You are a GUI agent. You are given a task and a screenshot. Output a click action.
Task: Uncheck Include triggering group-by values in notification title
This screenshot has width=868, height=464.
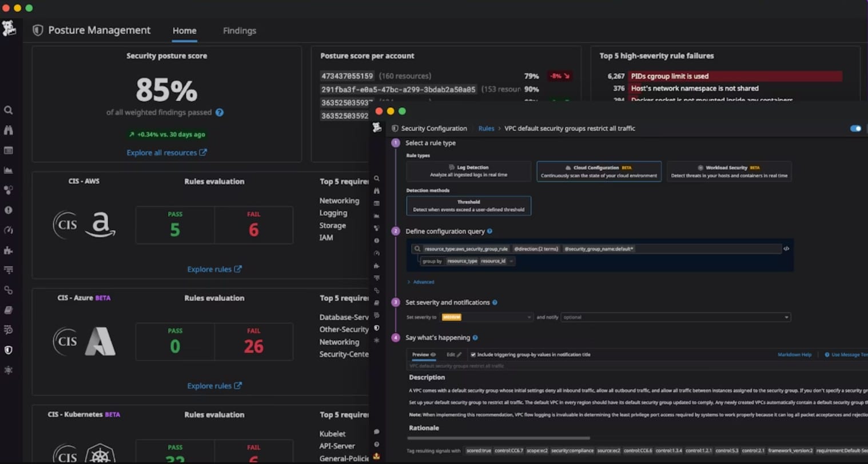pyautogui.click(x=472, y=354)
